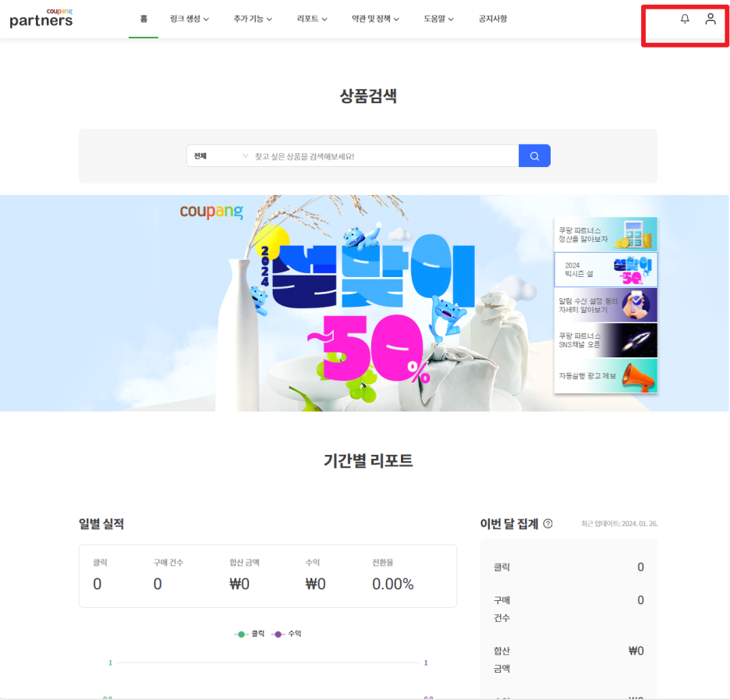Focus the product search input field
The height and width of the screenshot is (700, 730).
385,156
